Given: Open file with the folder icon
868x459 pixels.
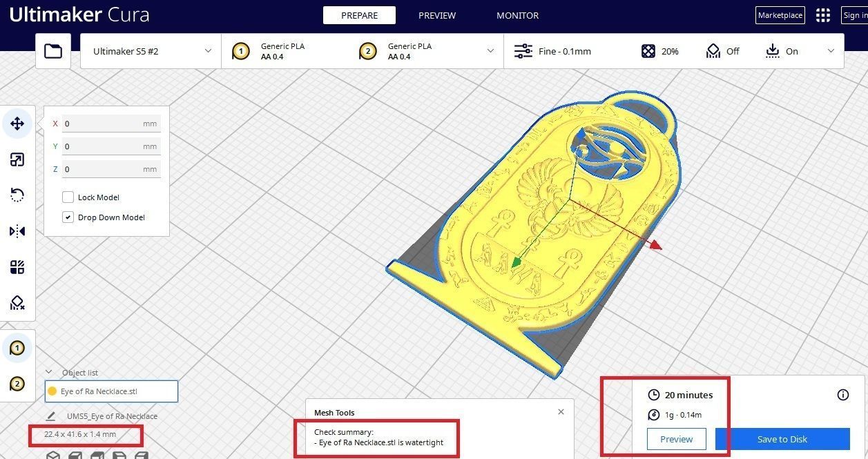Looking at the screenshot, I should pyautogui.click(x=53, y=51).
